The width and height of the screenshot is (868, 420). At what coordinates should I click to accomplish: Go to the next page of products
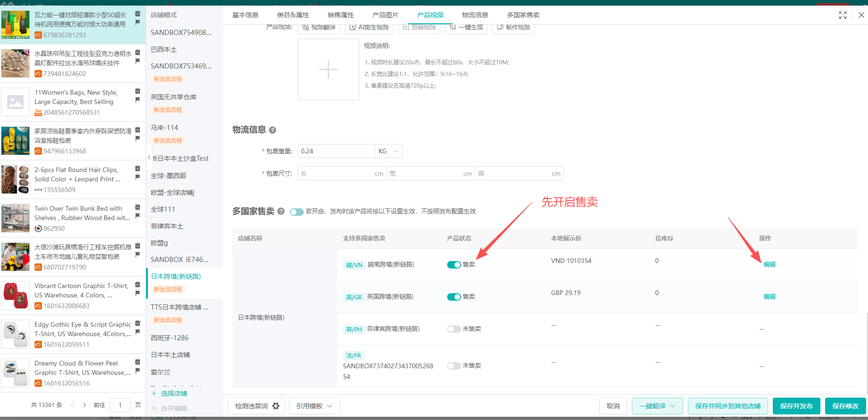(x=84, y=405)
